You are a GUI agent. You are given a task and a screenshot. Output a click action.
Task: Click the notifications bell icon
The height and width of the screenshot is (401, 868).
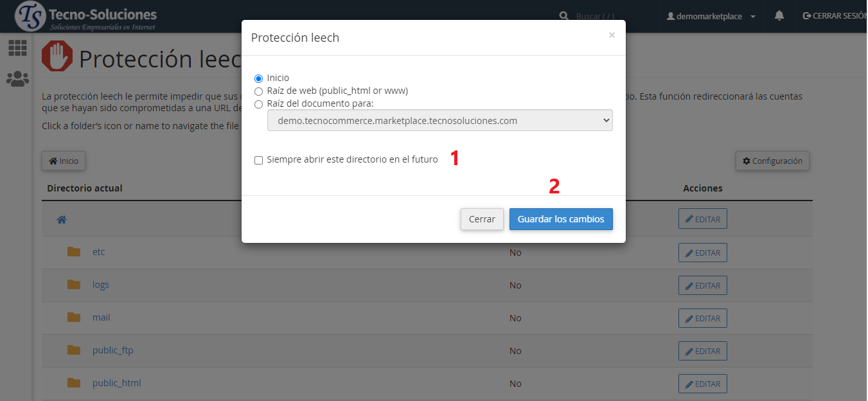tap(779, 15)
